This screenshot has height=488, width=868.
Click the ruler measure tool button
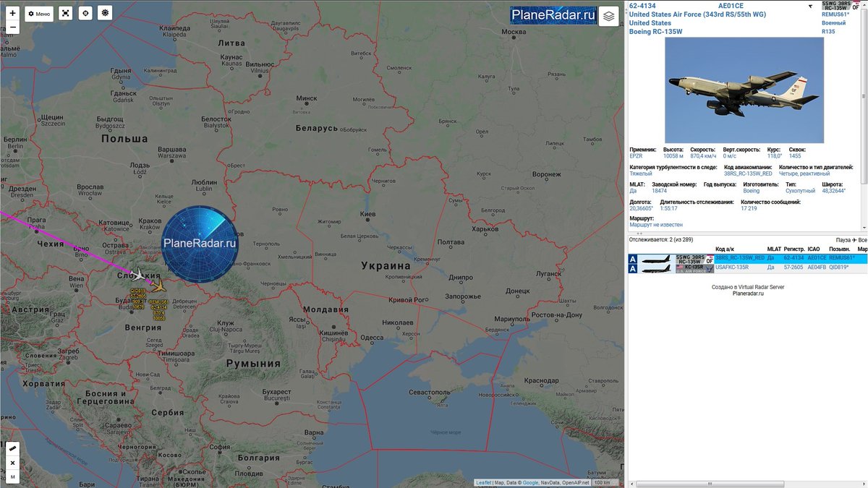12,448
